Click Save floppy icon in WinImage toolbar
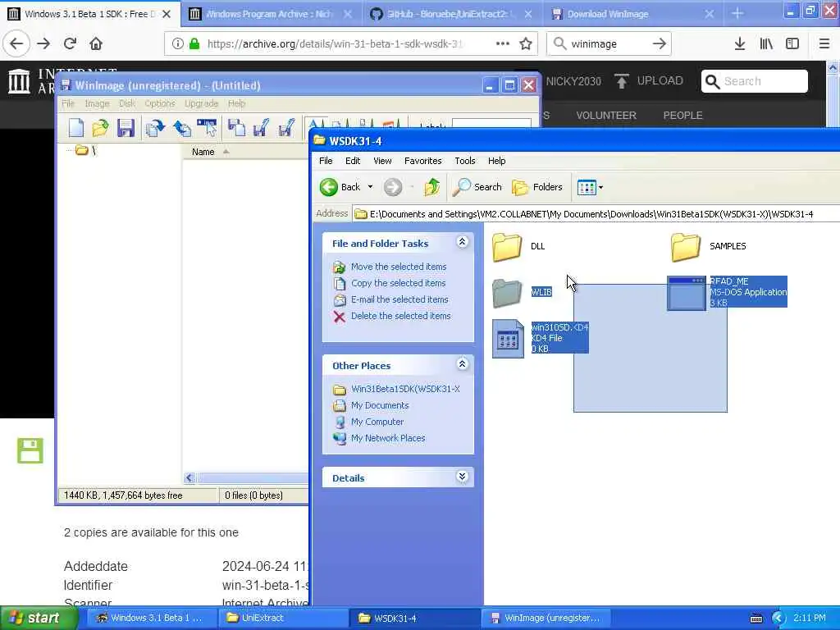This screenshot has height=630, width=840. point(126,128)
